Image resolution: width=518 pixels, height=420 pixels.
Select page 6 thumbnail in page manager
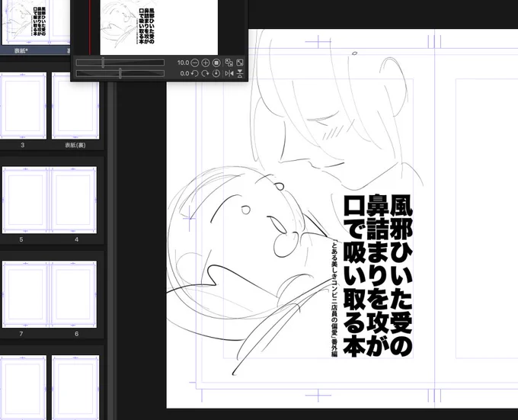coord(73,294)
